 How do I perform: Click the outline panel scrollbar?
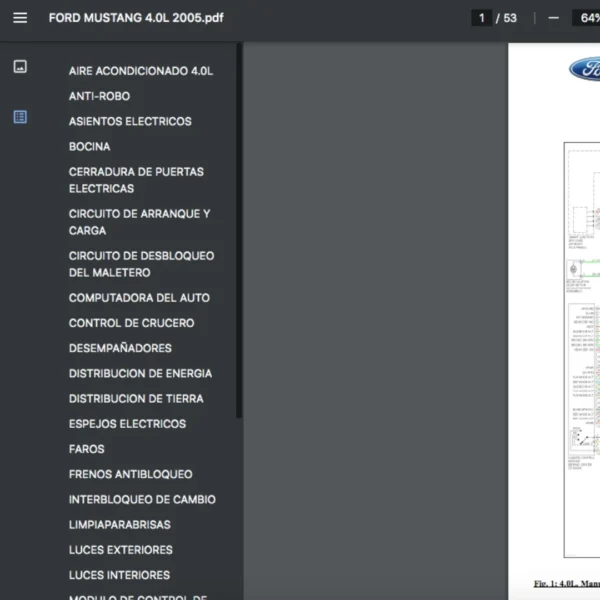click(x=239, y=230)
